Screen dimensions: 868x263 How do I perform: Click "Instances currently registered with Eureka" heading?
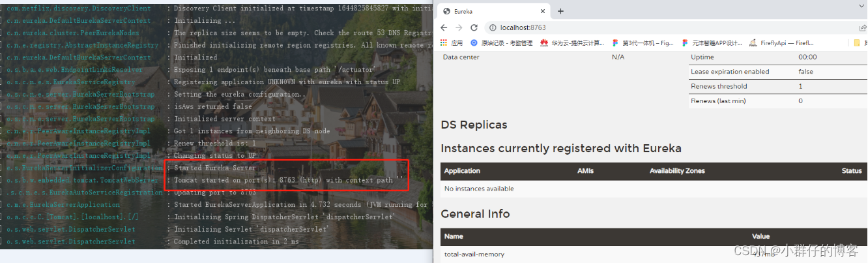[x=561, y=148]
